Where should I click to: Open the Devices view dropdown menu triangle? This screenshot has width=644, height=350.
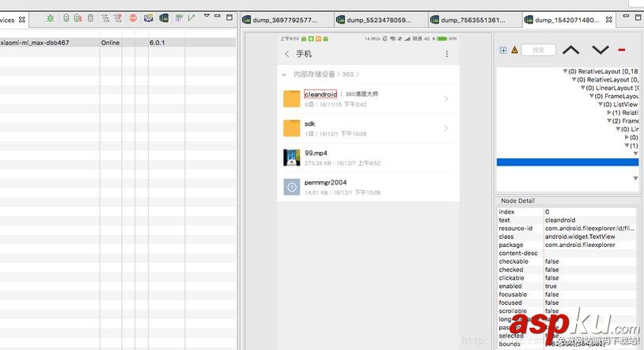click(207, 15)
